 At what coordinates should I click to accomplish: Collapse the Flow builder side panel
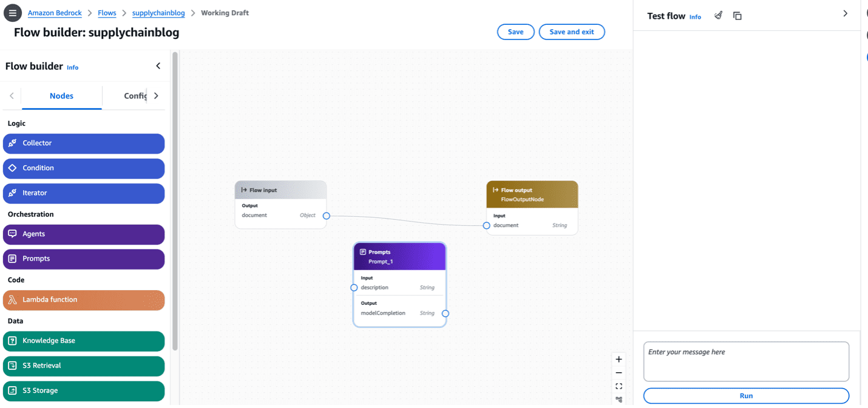click(x=158, y=66)
